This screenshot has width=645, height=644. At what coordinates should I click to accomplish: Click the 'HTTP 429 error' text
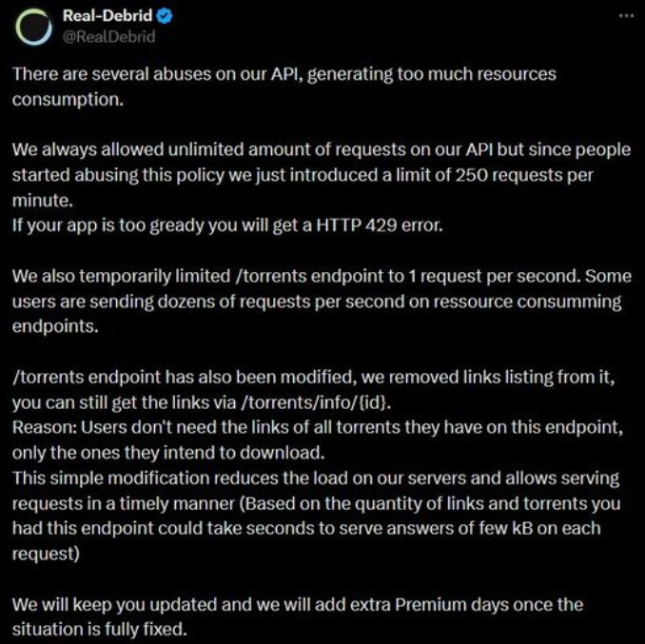380,225
